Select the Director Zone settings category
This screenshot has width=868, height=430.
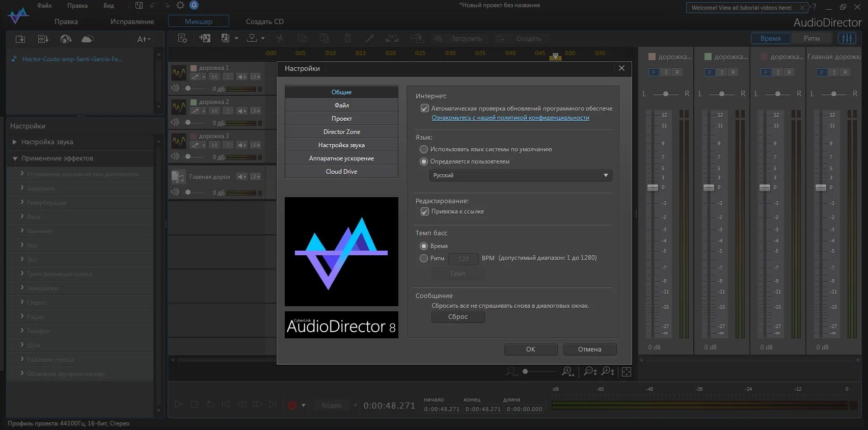click(341, 132)
